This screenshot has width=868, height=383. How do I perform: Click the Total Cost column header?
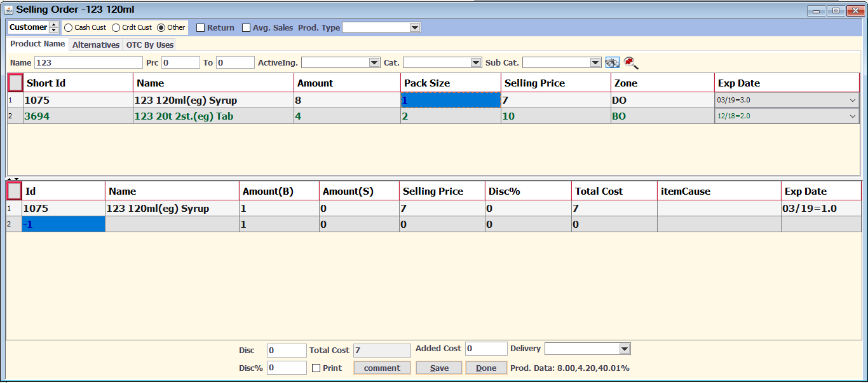point(614,191)
